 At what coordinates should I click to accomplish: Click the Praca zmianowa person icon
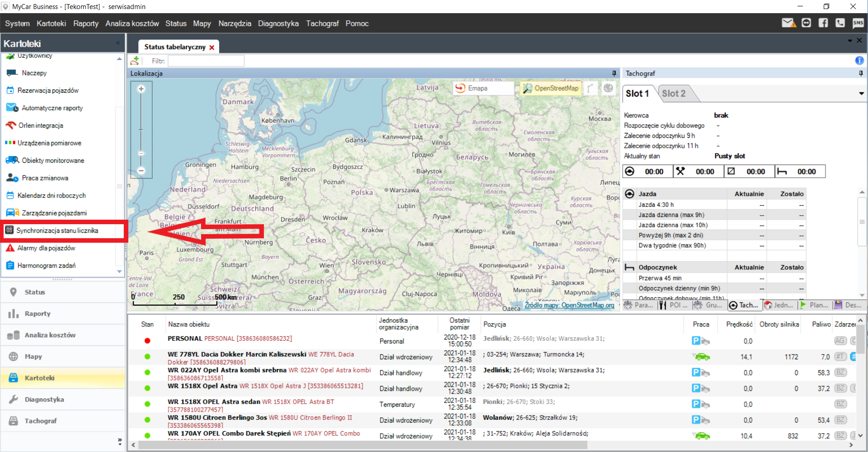tap(12, 178)
